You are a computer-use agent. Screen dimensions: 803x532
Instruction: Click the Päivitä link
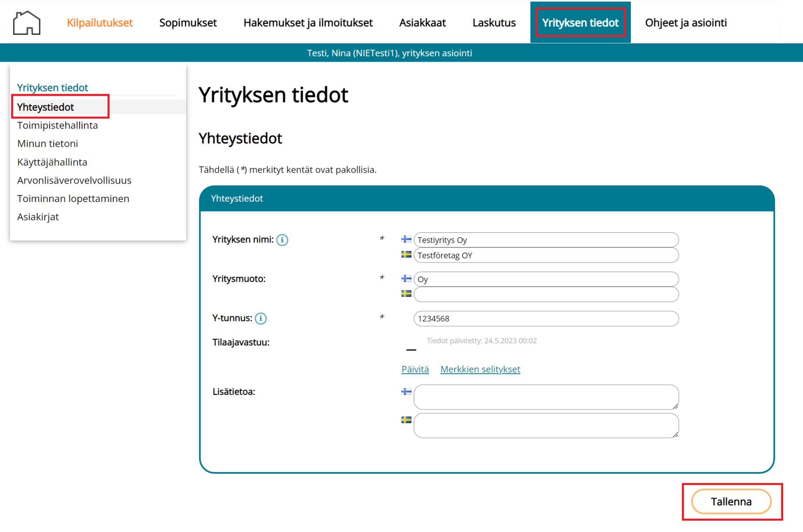(x=415, y=369)
